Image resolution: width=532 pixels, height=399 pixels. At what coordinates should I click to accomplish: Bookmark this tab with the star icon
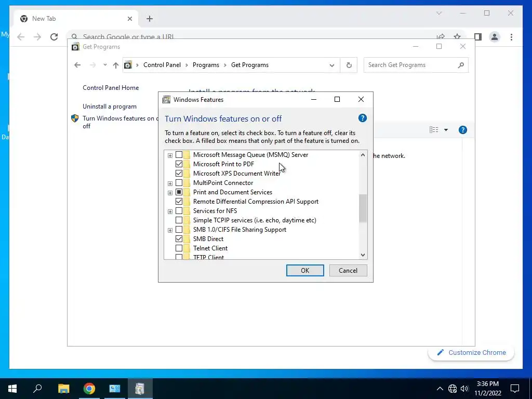click(x=457, y=36)
